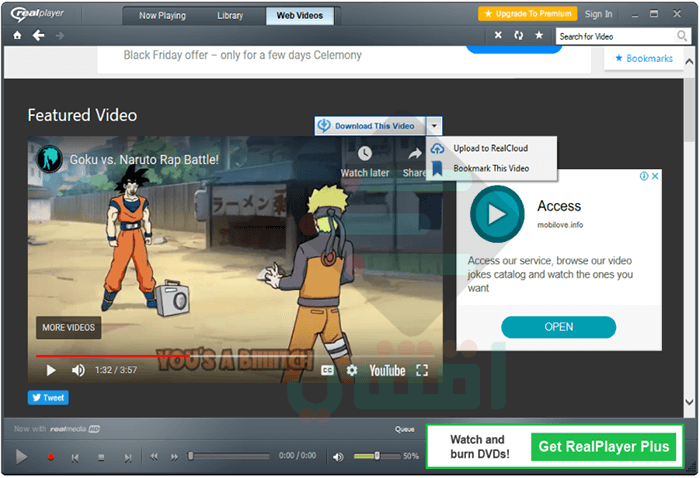The image size is (700, 478).
Task: Open the Watch later clock icon
Action: 365,154
